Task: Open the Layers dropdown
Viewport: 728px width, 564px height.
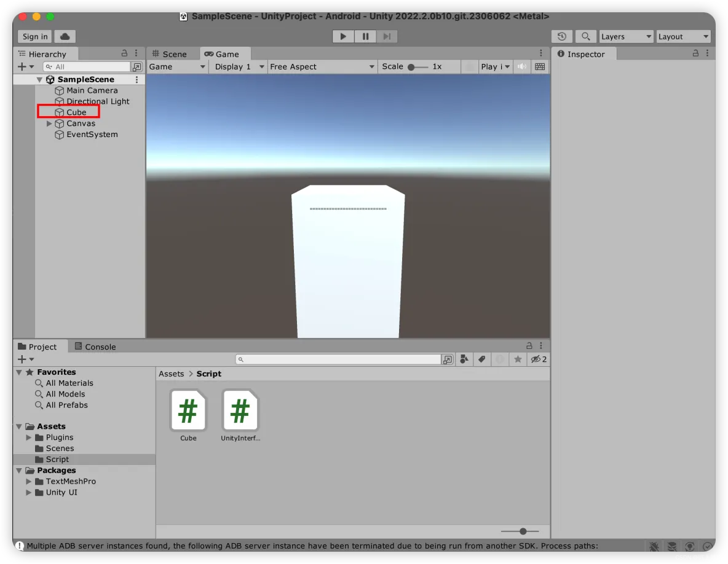Action: [x=626, y=36]
